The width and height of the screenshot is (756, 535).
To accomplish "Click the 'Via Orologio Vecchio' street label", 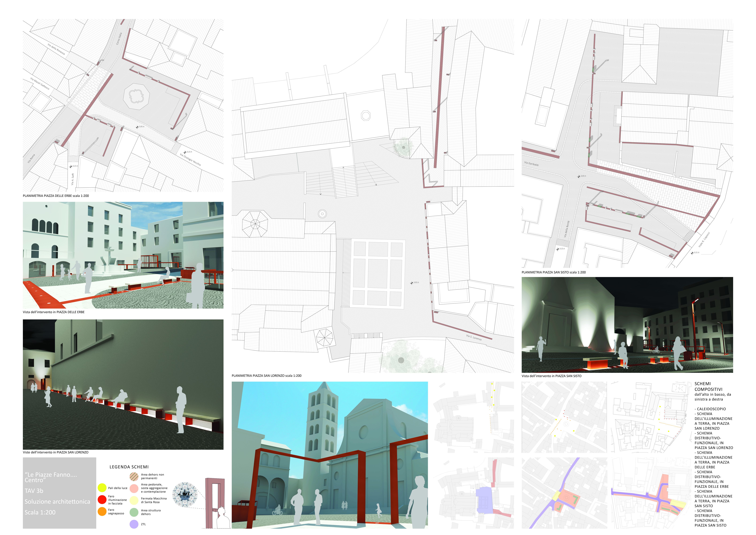I will tap(190, 159).
